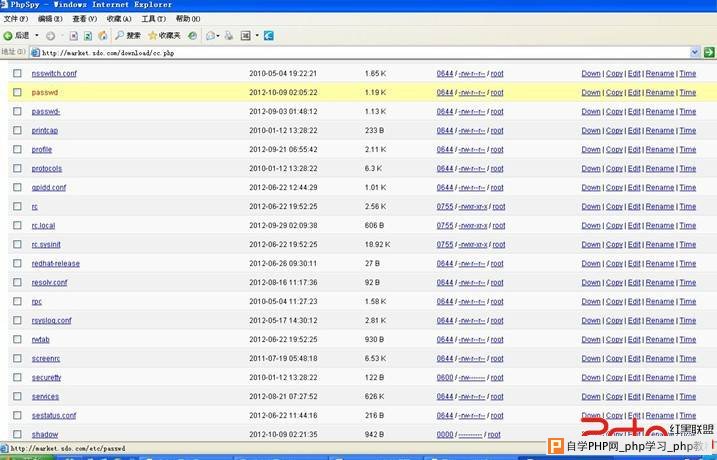Open the profile file link

pyautogui.click(x=42, y=150)
